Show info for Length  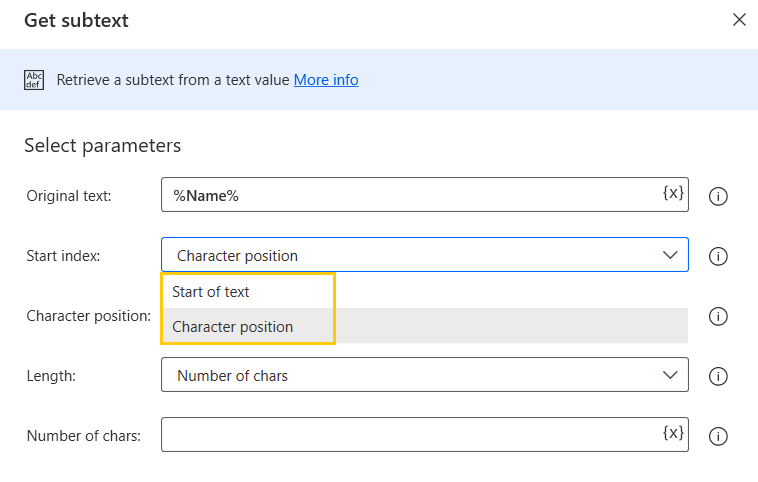tap(718, 376)
